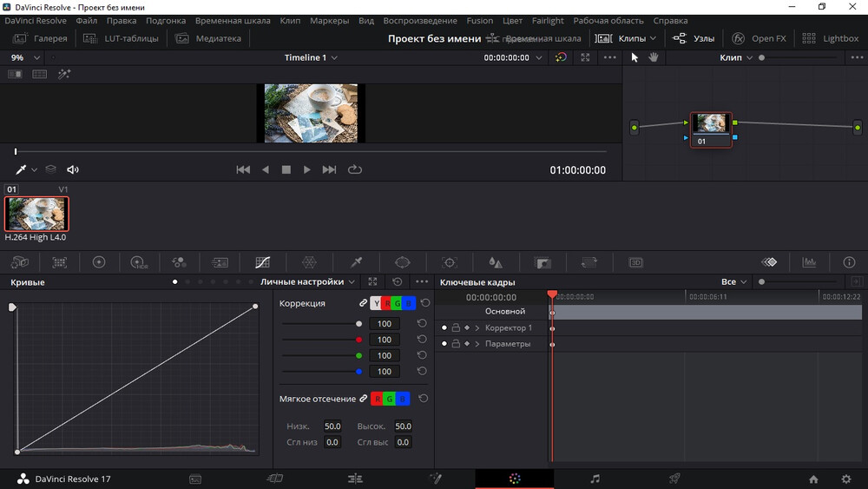The image size is (868, 489).
Task: Open the RGB Mixer palette icon
Action: pyautogui.click(x=179, y=262)
